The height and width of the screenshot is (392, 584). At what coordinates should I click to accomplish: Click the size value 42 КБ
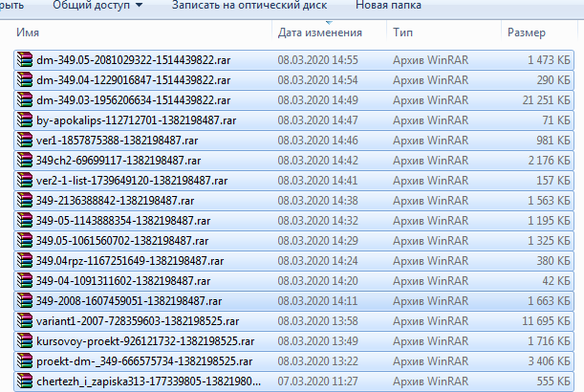tap(556, 282)
